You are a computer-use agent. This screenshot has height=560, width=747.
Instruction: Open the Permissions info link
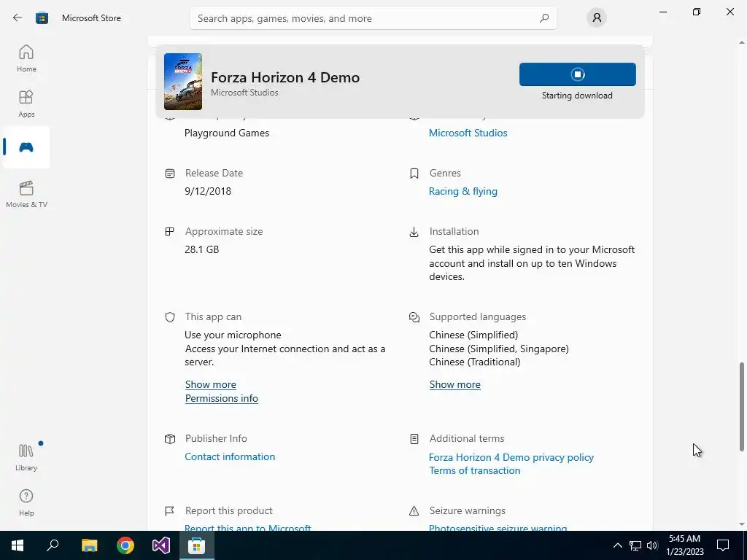(x=222, y=398)
